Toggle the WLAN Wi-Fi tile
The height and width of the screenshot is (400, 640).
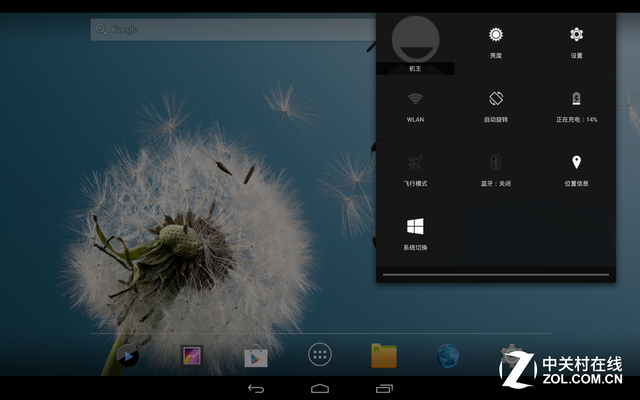(415, 104)
